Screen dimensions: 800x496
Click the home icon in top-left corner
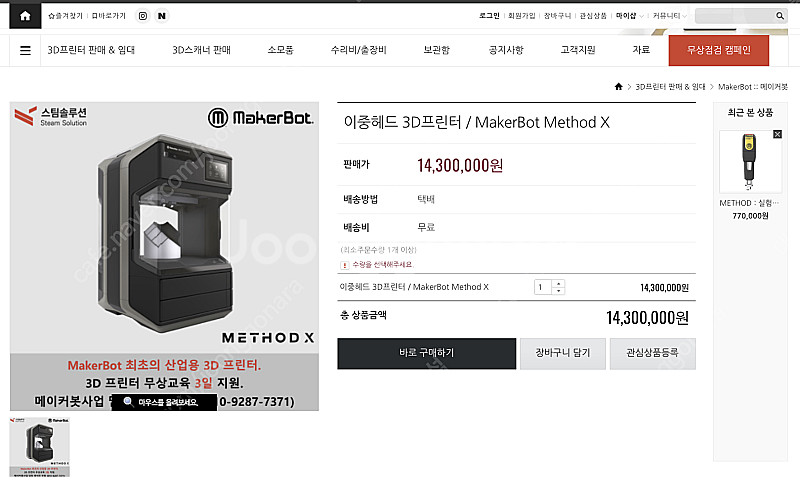25,16
